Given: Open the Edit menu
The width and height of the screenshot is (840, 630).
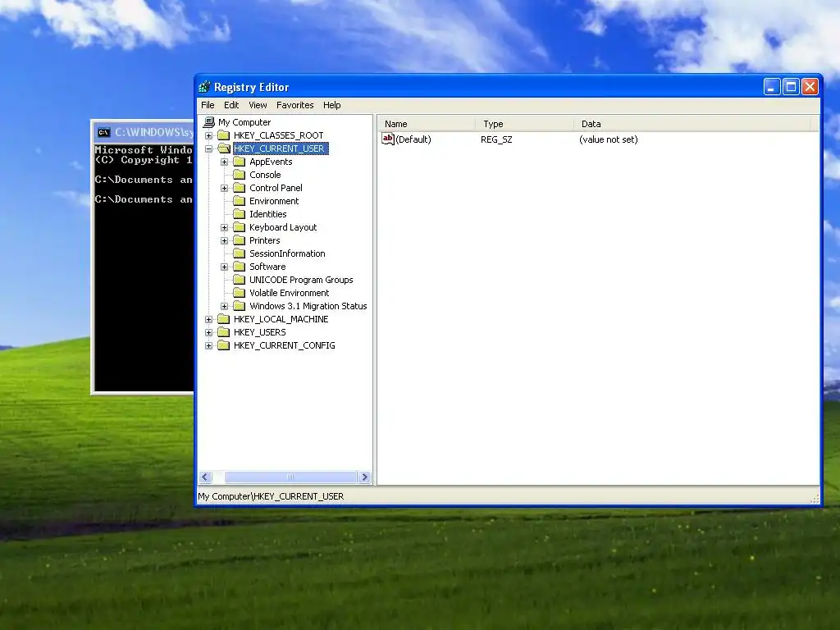Looking at the screenshot, I should point(231,105).
